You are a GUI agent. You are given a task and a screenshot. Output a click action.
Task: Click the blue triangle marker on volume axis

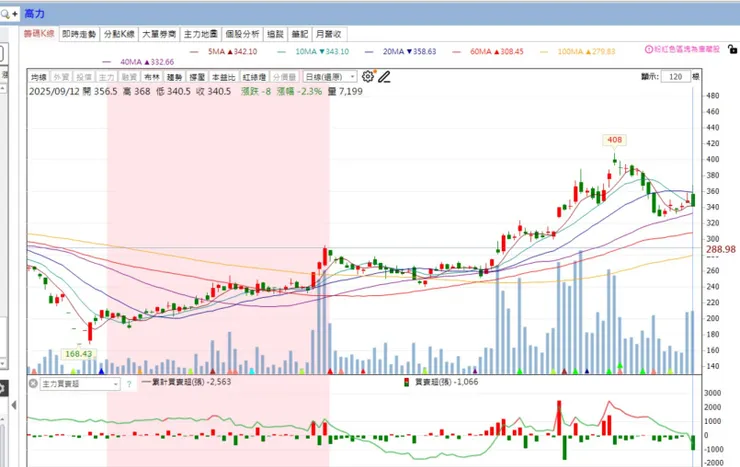click(x=101, y=372)
